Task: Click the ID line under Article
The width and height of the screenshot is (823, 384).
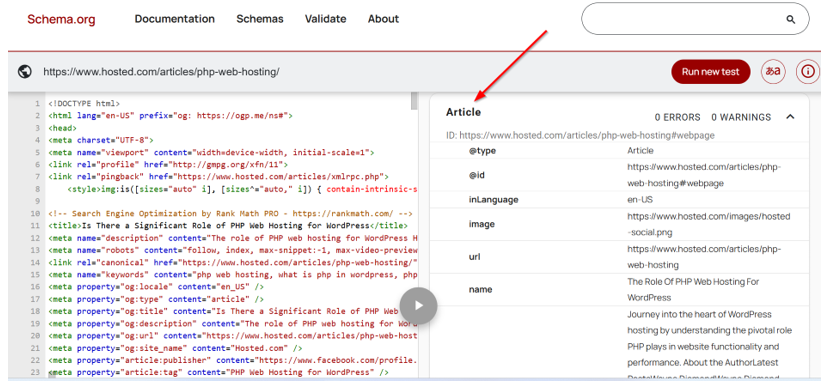Action: click(581, 135)
